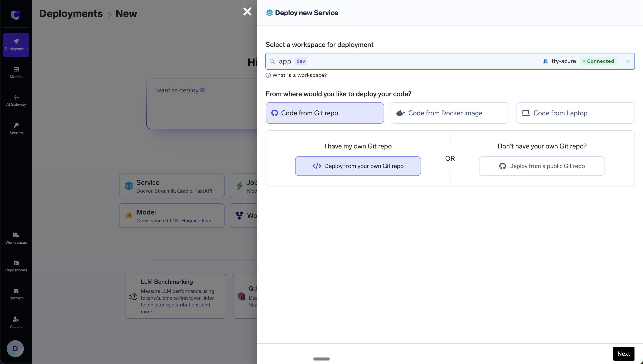Go to Access settings

pyautogui.click(x=16, y=322)
